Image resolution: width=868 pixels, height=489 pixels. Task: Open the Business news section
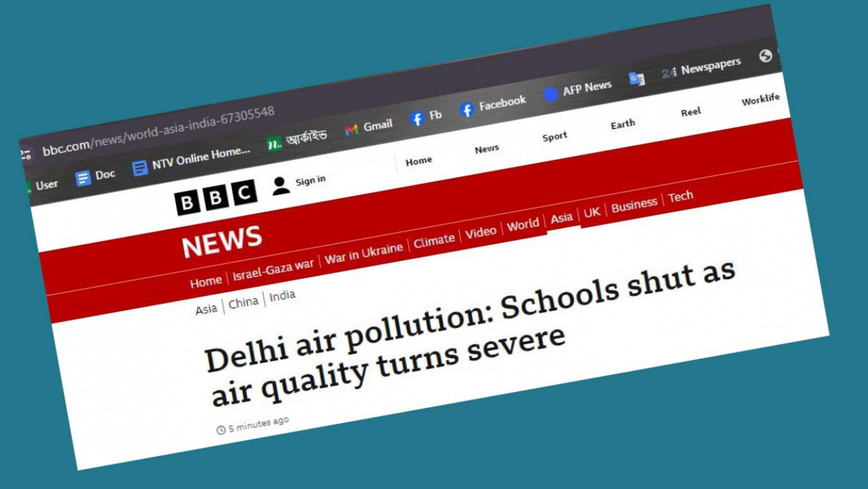coord(634,205)
